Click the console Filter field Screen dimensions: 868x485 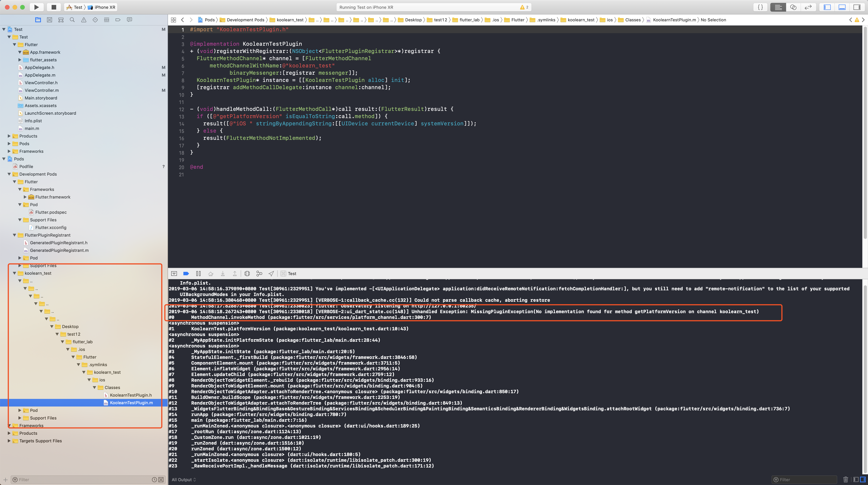pyautogui.click(x=804, y=480)
